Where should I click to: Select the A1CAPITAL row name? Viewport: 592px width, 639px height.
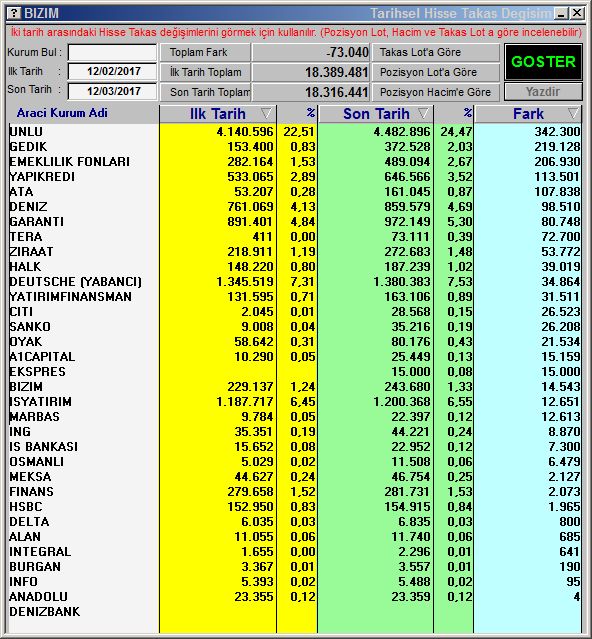click(42, 357)
